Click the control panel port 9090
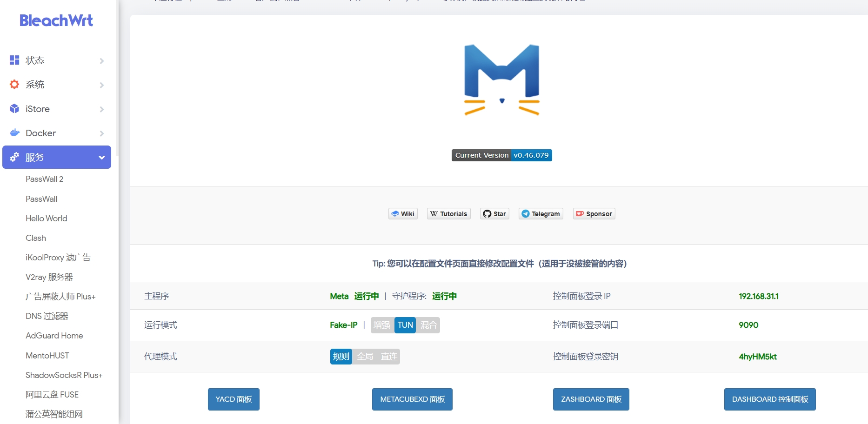868x424 pixels. click(748, 325)
